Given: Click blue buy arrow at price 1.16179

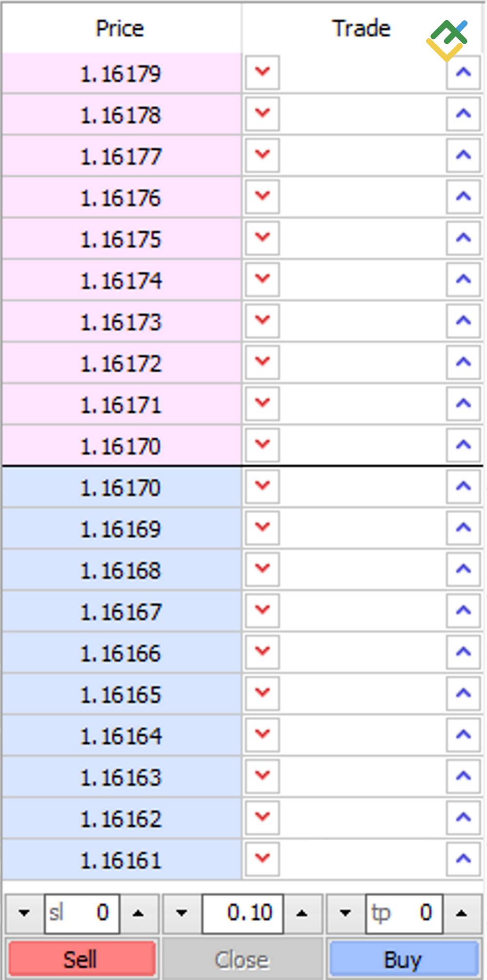Looking at the screenshot, I should [x=463, y=73].
